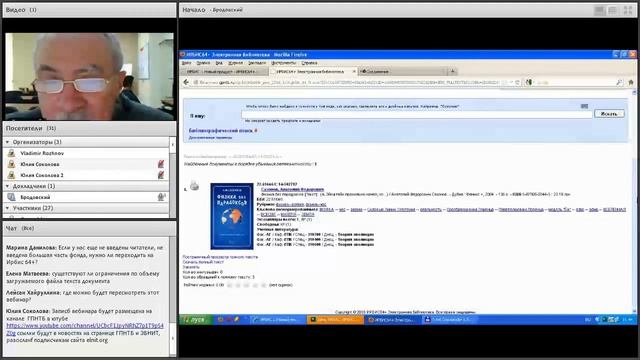Click the Посетители (31) panel header
The image size is (640, 360).
point(89,128)
